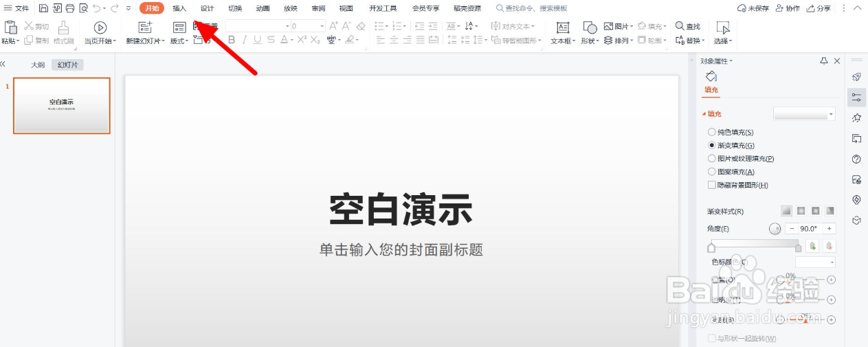868x347 pixels.
Task: Add a gradient stop with green plus button
Action: (814, 246)
